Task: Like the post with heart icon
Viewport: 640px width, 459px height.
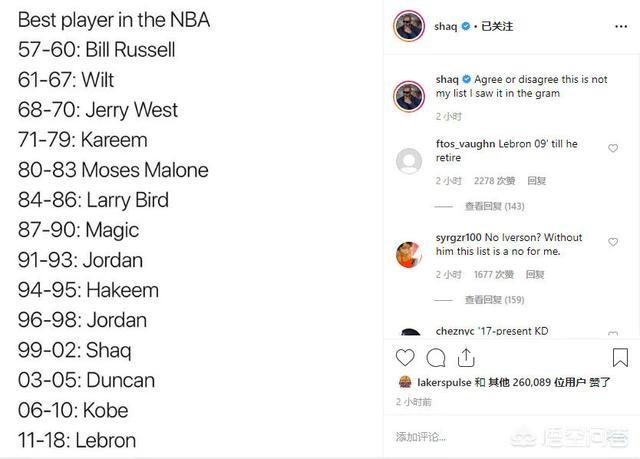Action: click(405, 358)
